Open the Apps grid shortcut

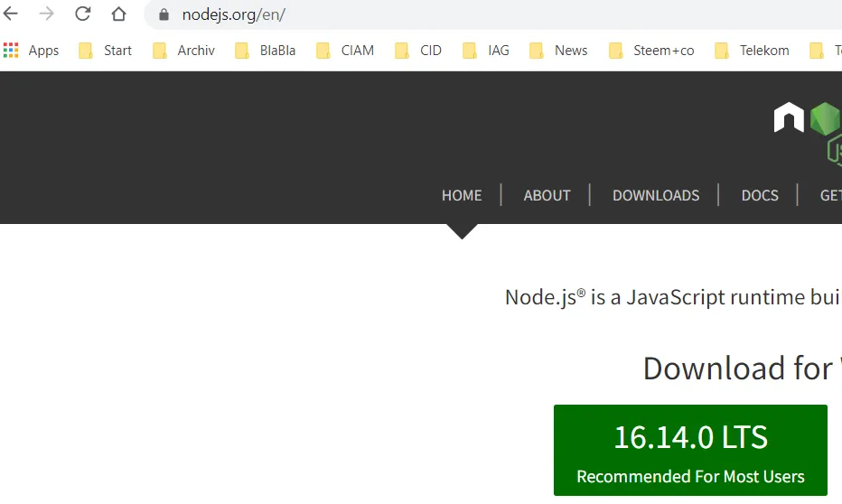tap(31, 51)
